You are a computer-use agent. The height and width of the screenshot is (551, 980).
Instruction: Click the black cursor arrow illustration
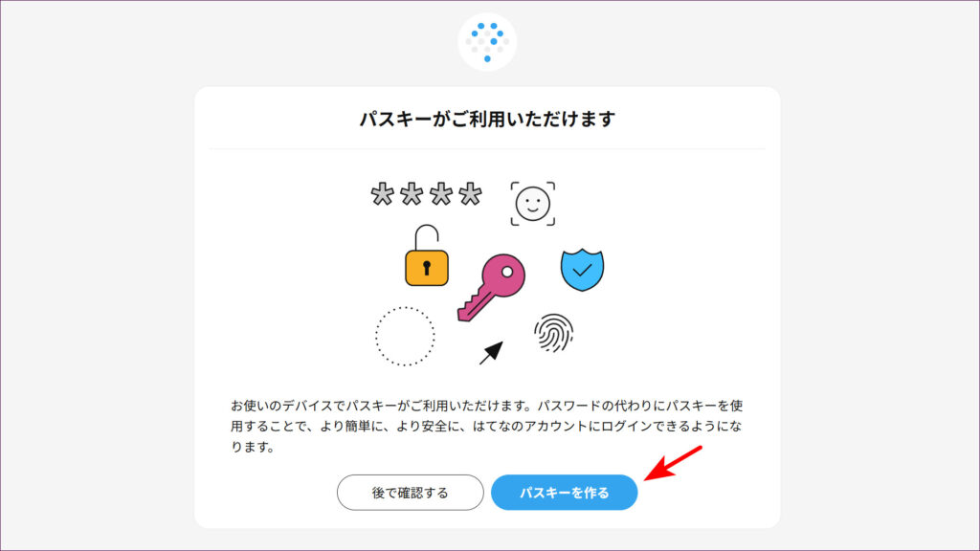coord(491,352)
